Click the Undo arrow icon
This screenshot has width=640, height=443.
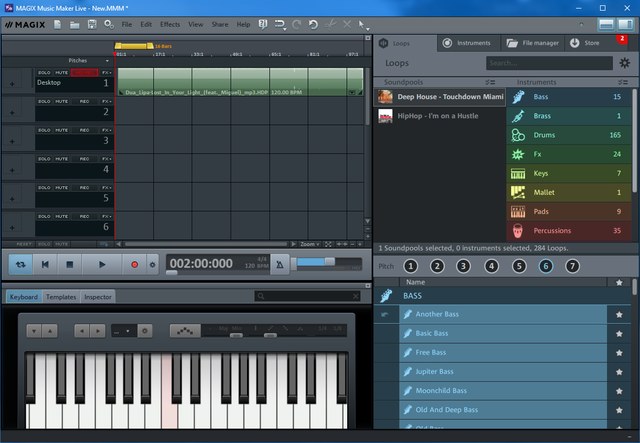point(280,23)
